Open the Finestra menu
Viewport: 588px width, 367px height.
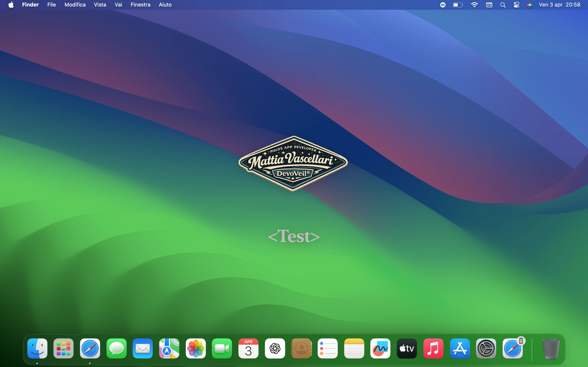(x=140, y=5)
